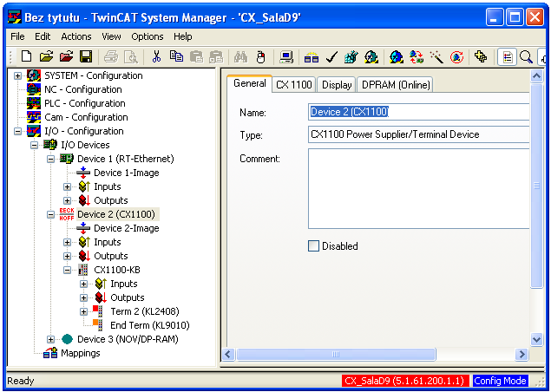Image resolution: width=551 pixels, height=392 pixels.
Task: Click the Set TwinCAT to Config Mode icon
Action: point(396,56)
